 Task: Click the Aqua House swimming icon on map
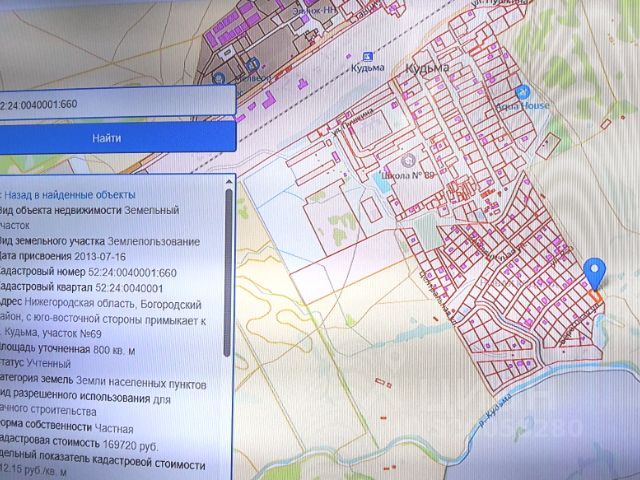522,92
